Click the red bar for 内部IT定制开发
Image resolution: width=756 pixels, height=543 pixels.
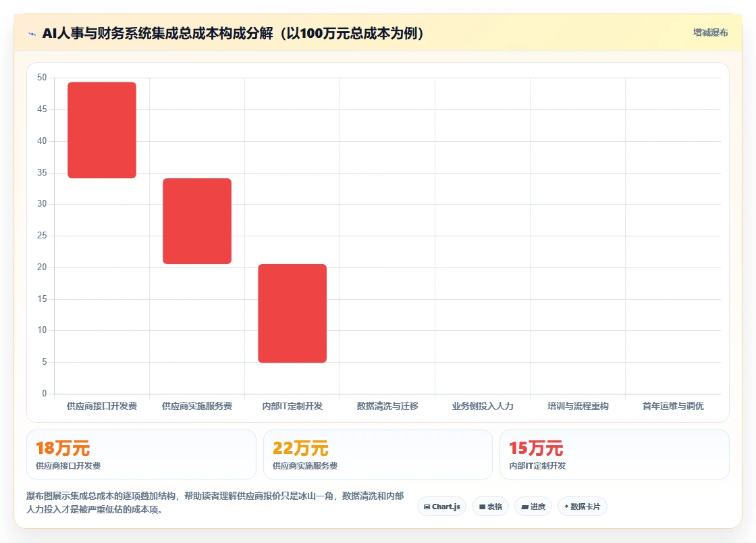click(292, 313)
